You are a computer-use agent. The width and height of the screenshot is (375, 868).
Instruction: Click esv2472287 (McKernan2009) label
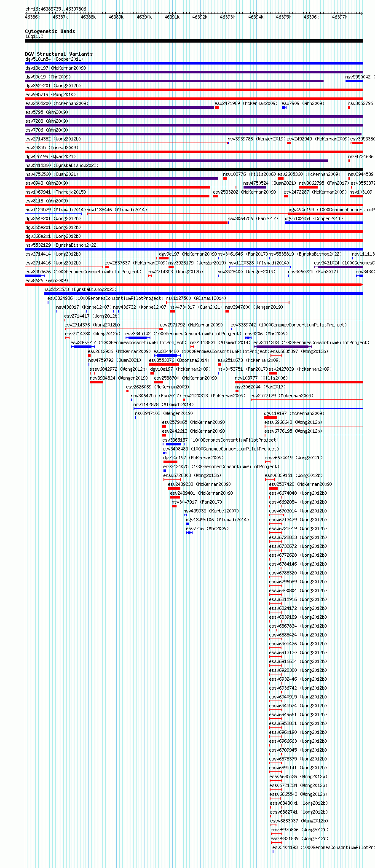click(x=315, y=192)
